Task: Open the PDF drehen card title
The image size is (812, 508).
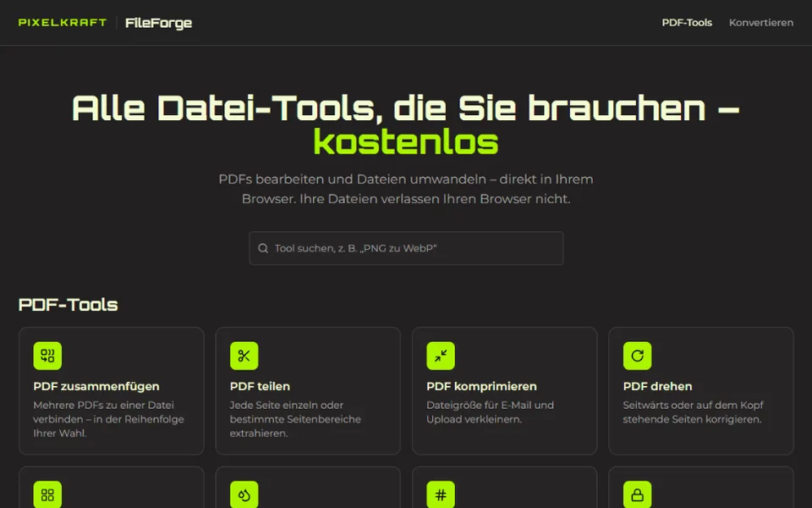Action: (x=658, y=386)
